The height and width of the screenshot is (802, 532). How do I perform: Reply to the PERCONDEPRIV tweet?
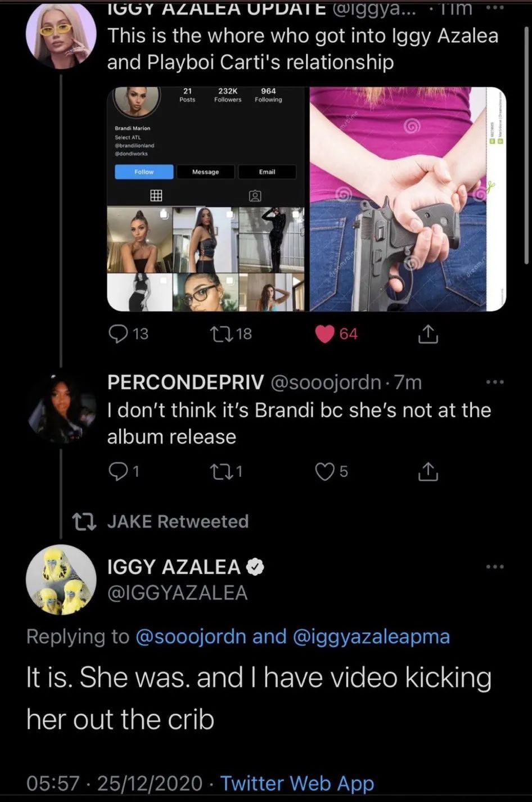click(118, 471)
